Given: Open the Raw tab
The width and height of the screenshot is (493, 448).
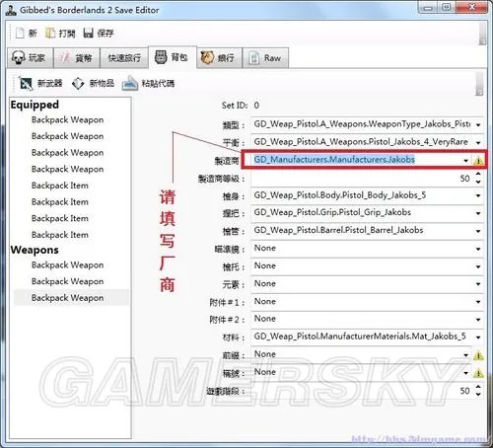Looking at the screenshot, I should pos(265,58).
